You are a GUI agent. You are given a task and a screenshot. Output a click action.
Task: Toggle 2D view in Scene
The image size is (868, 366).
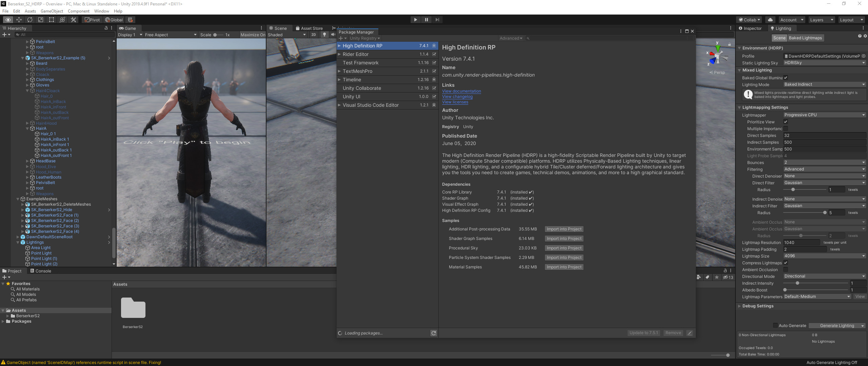(314, 35)
